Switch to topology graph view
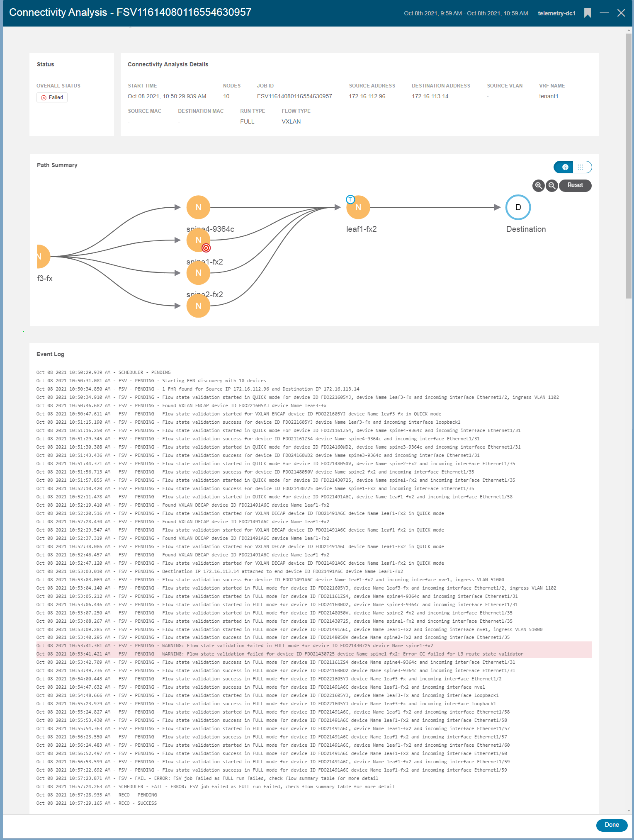 click(x=564, y=167)
